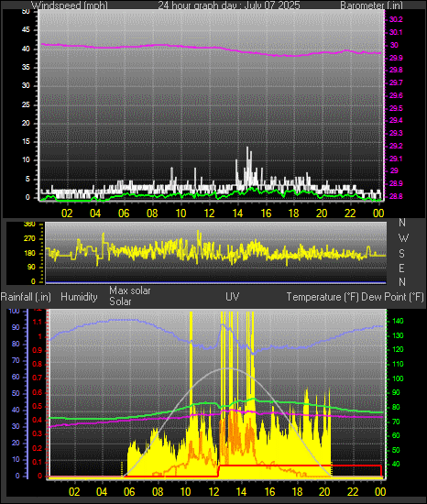Click the 24 hour graph day title
The height and width of the screenshot is (504, 427).
[229, 5]
